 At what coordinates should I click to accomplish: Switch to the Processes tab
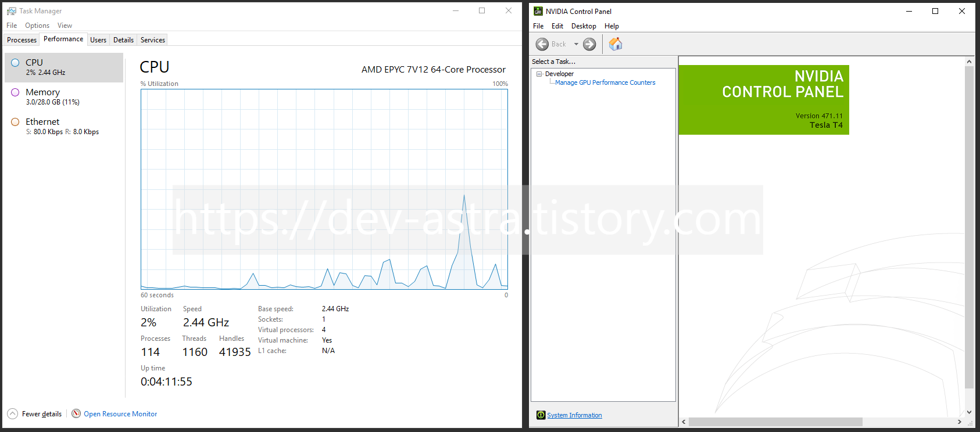(22, 40)
